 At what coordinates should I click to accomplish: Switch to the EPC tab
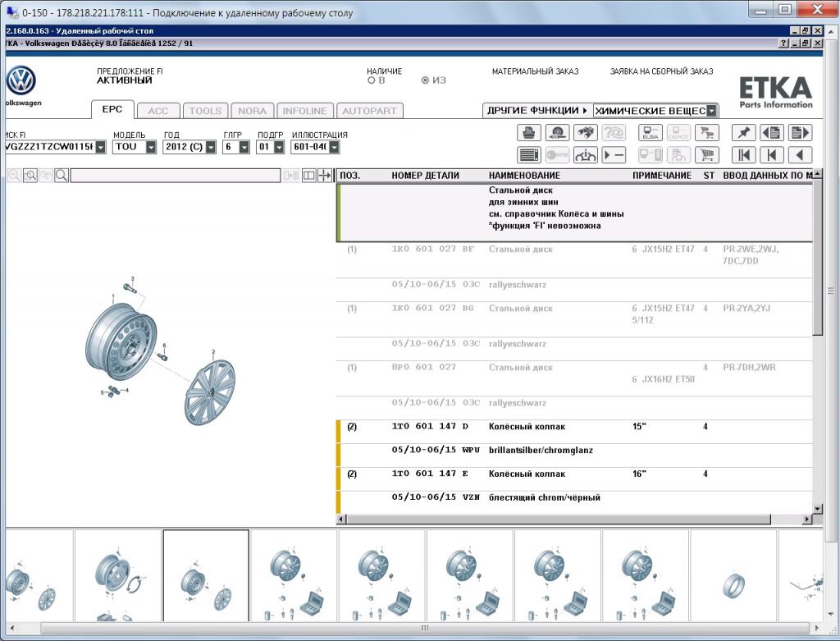pos(112,109)
